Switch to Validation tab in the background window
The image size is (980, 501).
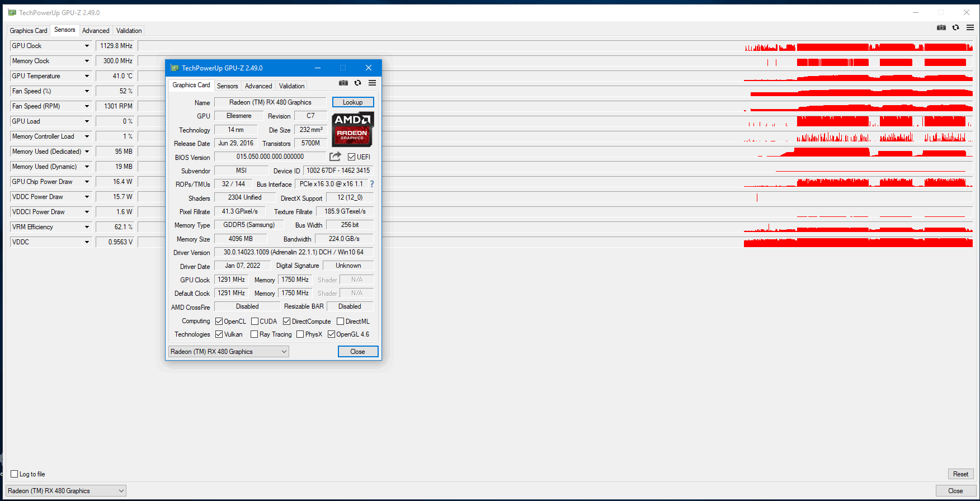click(129, 31)
